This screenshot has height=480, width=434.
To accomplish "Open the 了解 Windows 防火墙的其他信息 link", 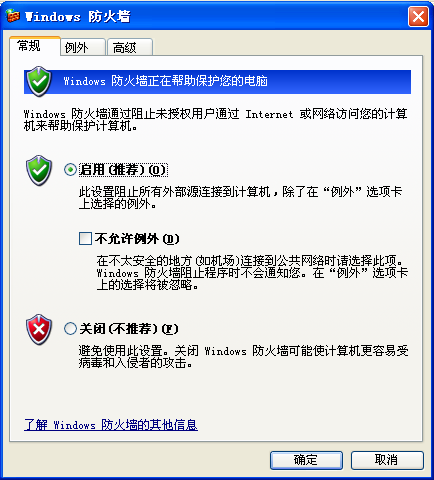I will pyautogui.click(x=111, y=425).
